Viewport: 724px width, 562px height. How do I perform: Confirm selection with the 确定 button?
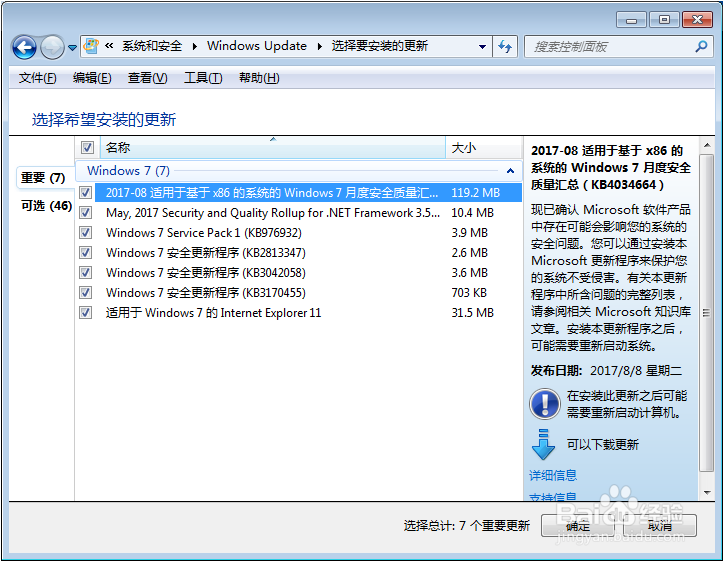click(577, 526)
